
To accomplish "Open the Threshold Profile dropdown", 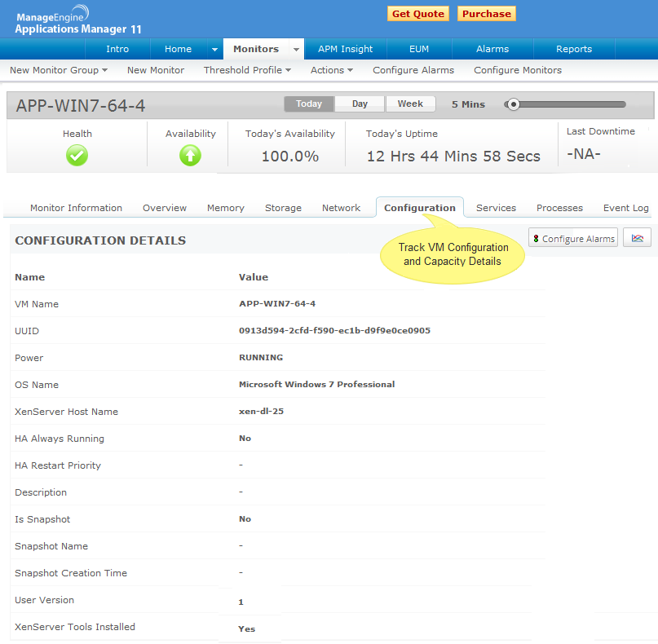I will click(x=247, y=70).
